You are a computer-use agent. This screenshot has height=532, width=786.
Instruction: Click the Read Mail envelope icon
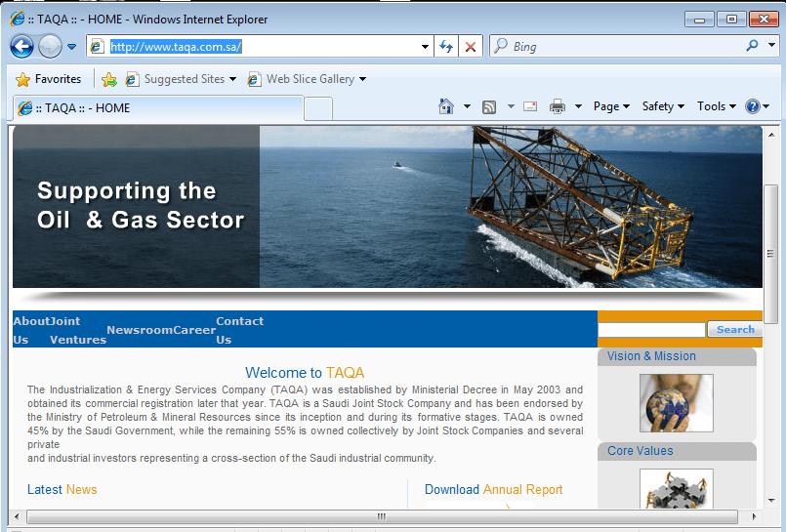tap(530, 106)
